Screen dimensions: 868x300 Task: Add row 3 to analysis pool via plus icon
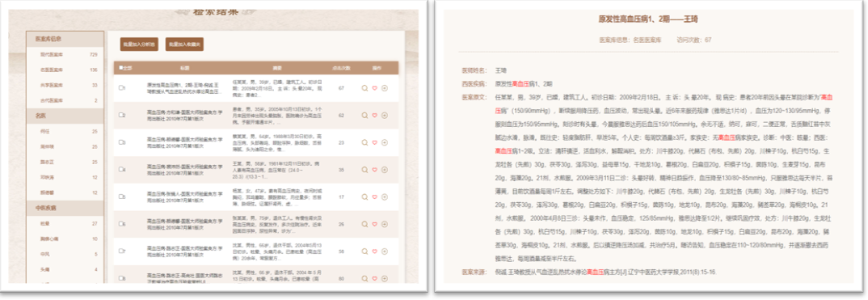(x=385, y=142)
